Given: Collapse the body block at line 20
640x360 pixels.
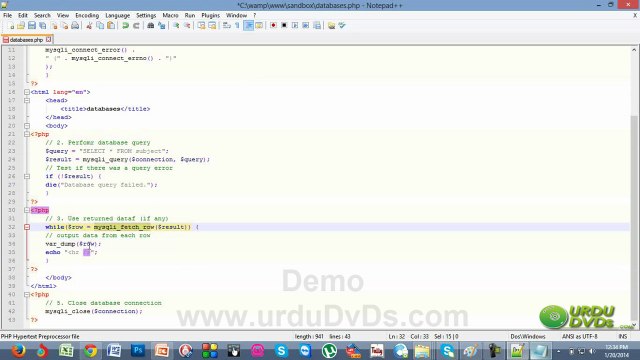Looking at the screenshot, I should point(27,126).
